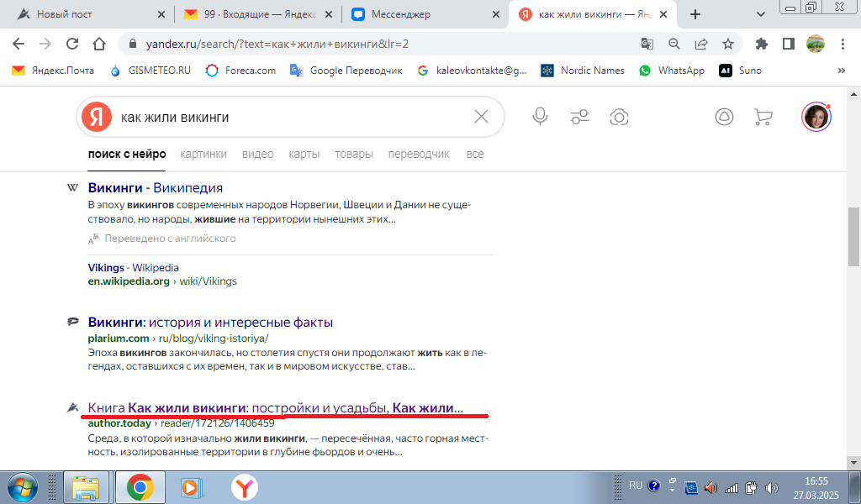The width and height of the screenshot is (861, 504).
Task: Click the browser address bar URL
Action: point(277,44)
